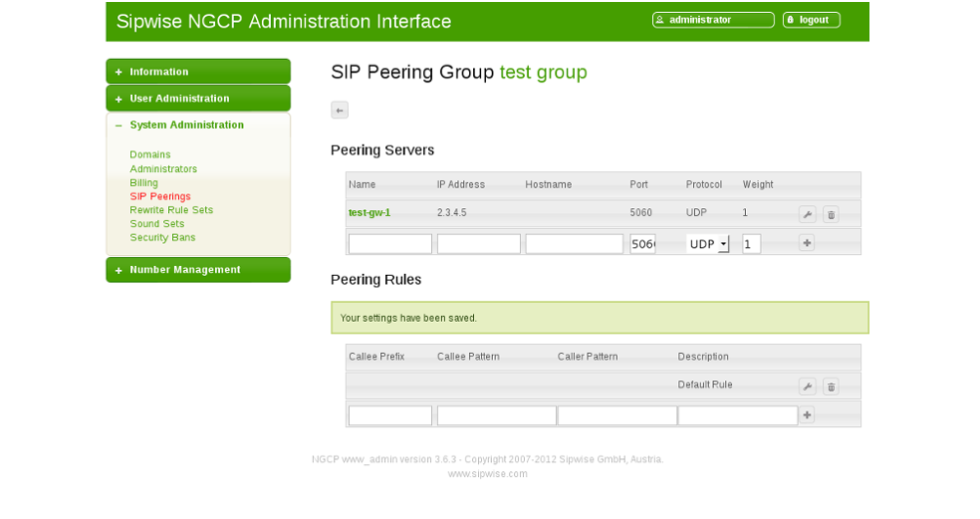
Task: Open the Domains page
Action: click(x=150, y=154)
